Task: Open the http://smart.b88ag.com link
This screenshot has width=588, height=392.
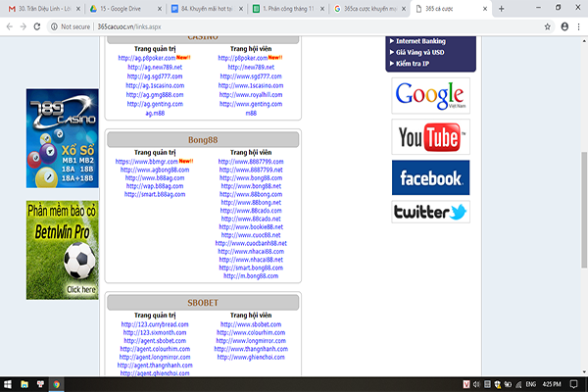Action: (155, 194)
